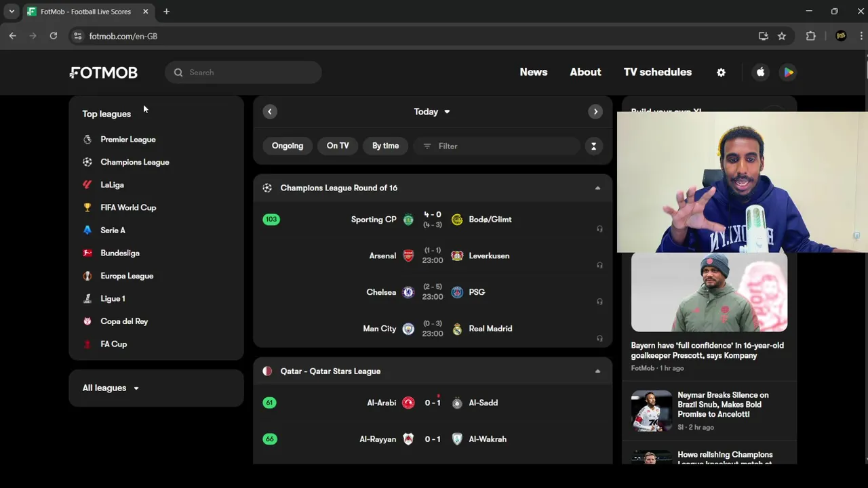Screen dimensions: 868x488
Task: Open the browser tab search dropdown
Action: click(12, 12)
